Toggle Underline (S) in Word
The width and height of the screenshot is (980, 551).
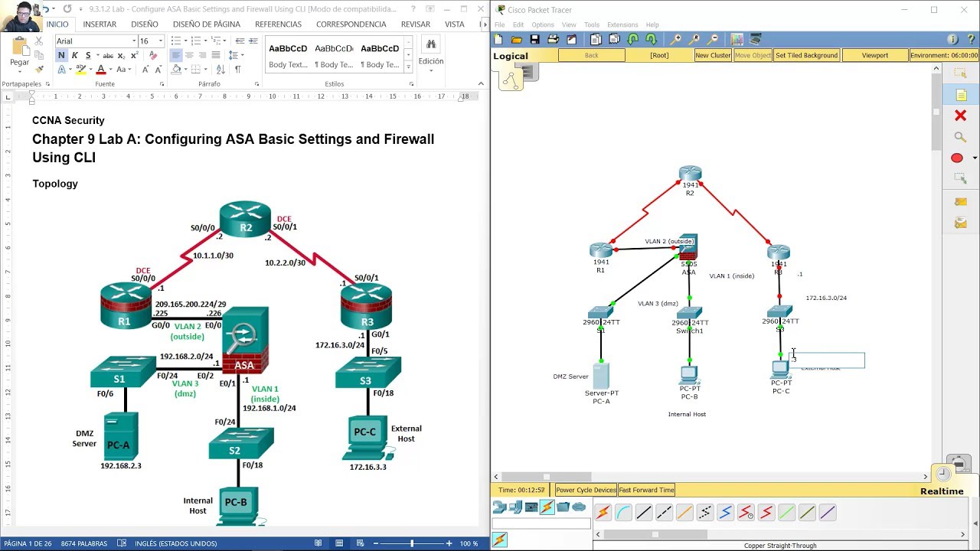(x=87, y=55)
